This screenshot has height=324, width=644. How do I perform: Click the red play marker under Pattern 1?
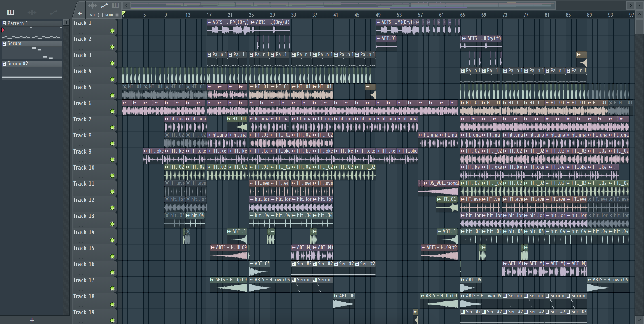tap(3, 30)
